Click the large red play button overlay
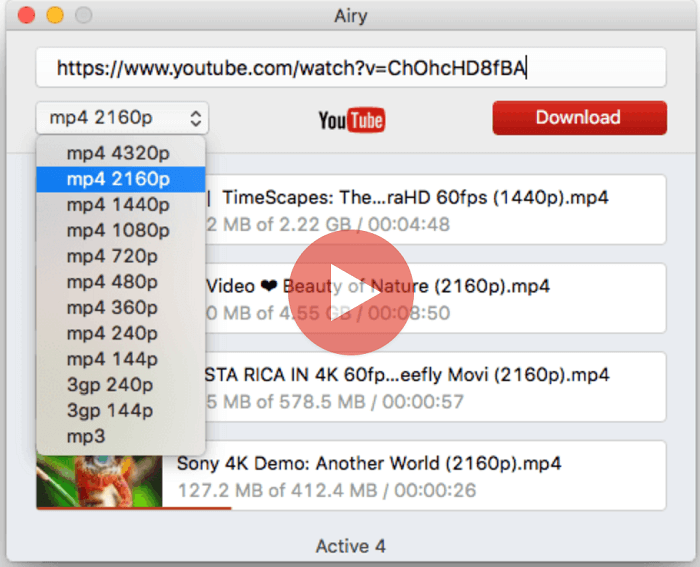Viewport: 700px width, 567px height. pos(349,284)
